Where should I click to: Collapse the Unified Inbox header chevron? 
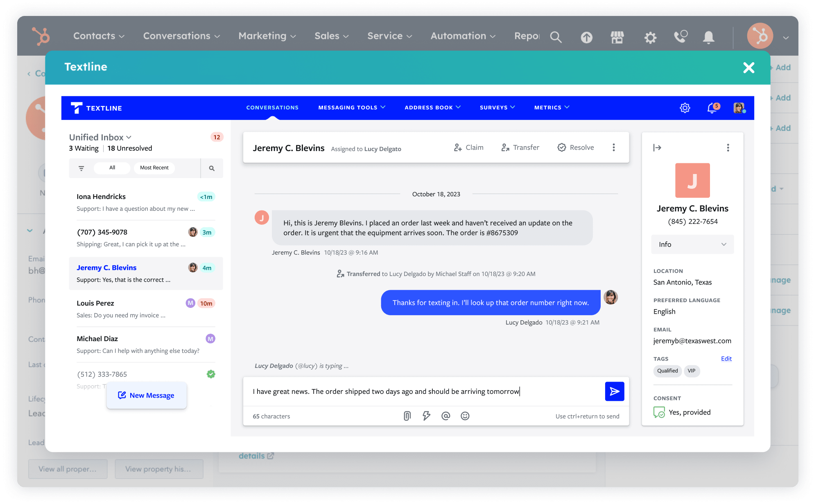(129, 137)
